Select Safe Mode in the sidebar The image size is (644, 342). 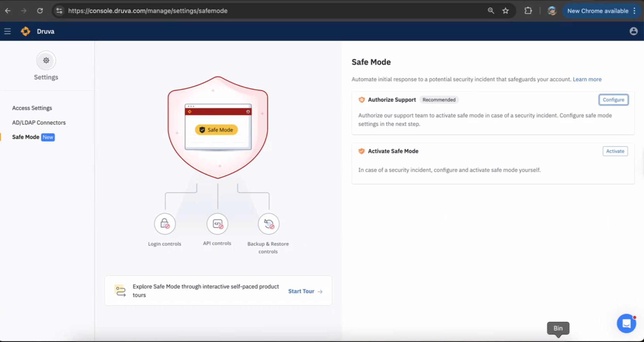tap(25, 137)
